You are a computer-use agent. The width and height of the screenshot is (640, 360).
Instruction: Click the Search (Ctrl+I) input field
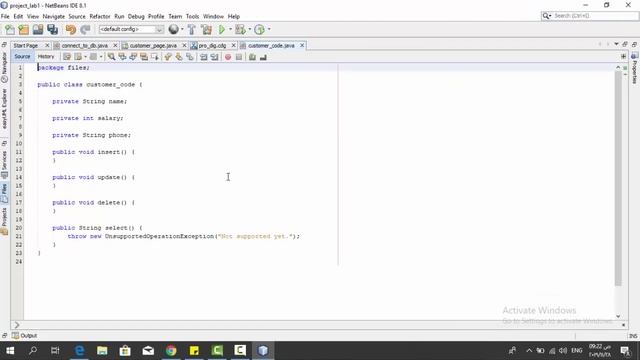(x=595, y=16)
